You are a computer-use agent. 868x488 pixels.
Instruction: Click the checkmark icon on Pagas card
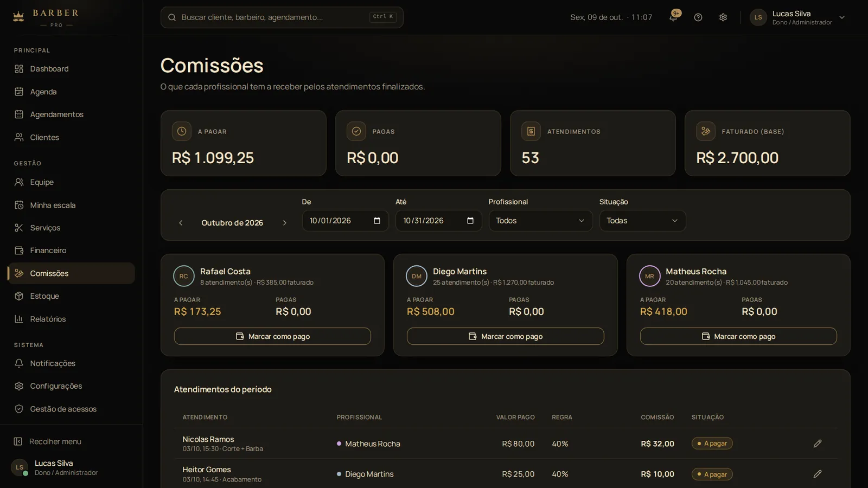point(356,131)
